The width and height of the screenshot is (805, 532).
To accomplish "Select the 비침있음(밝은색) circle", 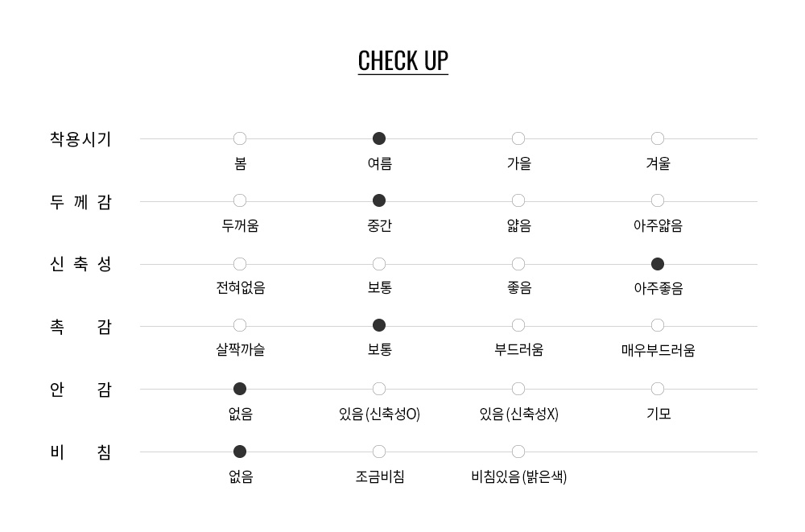I will [518, 452].
